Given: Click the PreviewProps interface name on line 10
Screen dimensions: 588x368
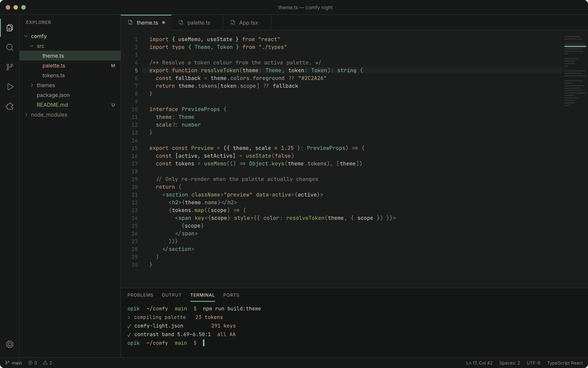Looking at the screenshot, I should [201, 109].
